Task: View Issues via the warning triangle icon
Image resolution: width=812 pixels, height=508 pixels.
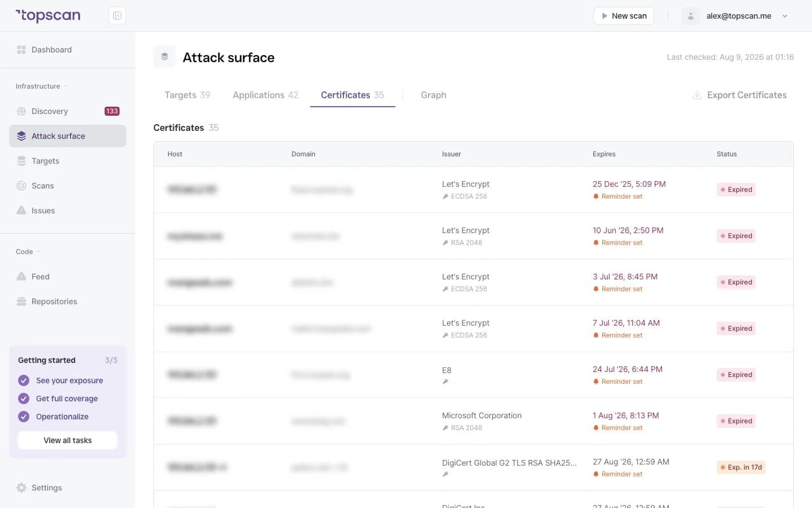Action: [x=21, y=211]
